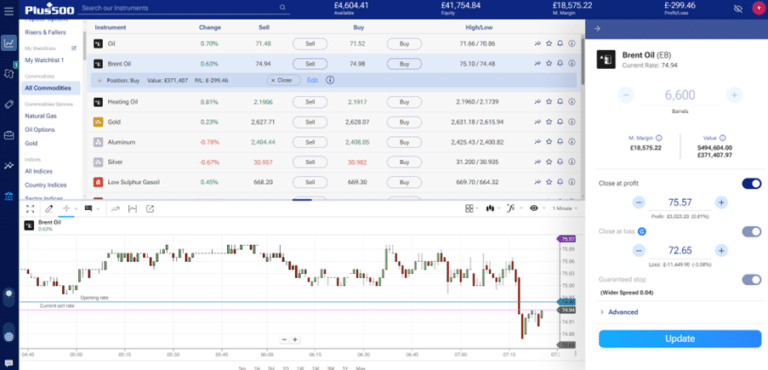Set price alert bell for Brent Oil
This screenshot has width=768, height=370.
[x=560, y=64]
